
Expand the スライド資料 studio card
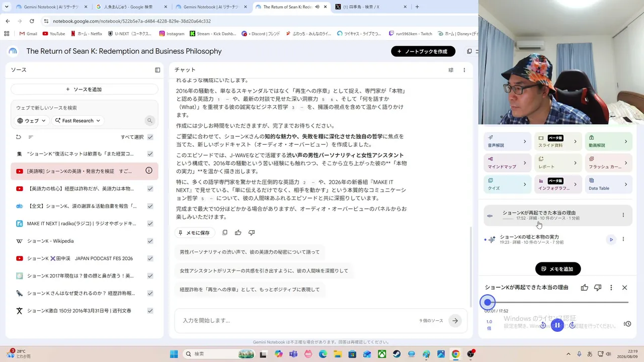557,141
